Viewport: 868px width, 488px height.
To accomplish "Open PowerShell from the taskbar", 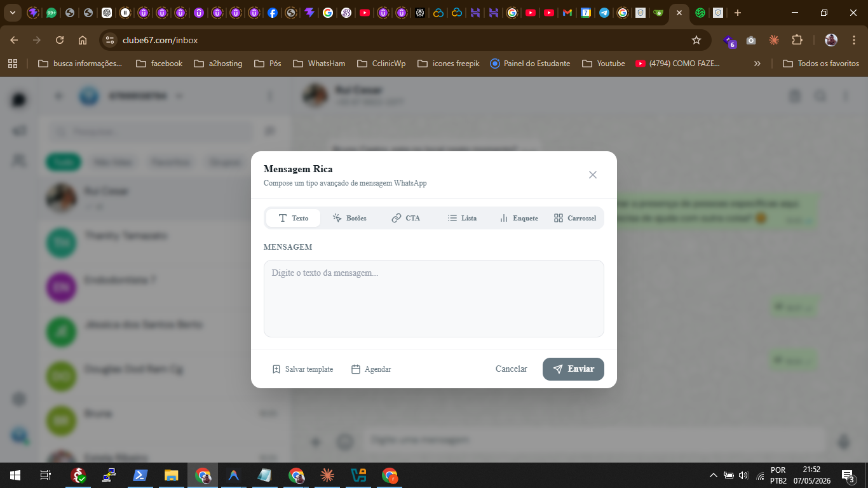I will point(140,475).
